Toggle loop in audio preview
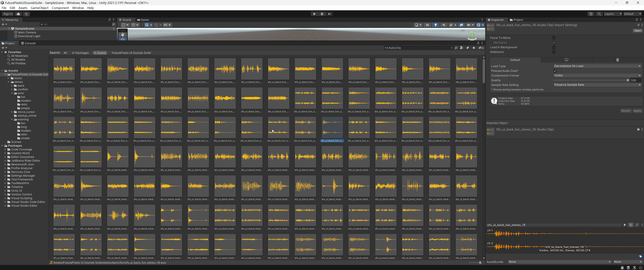The width and height of the screenshot is (644, 270). [637, 225]
